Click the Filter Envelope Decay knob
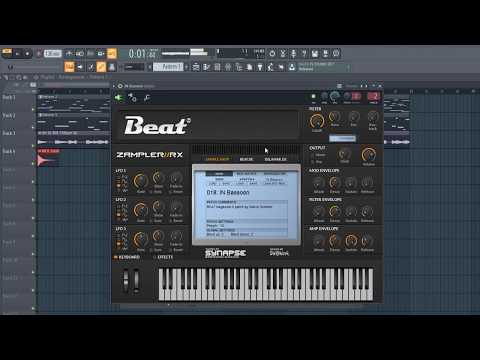Viewport: 480px width, 360px height. click(335, 211)
